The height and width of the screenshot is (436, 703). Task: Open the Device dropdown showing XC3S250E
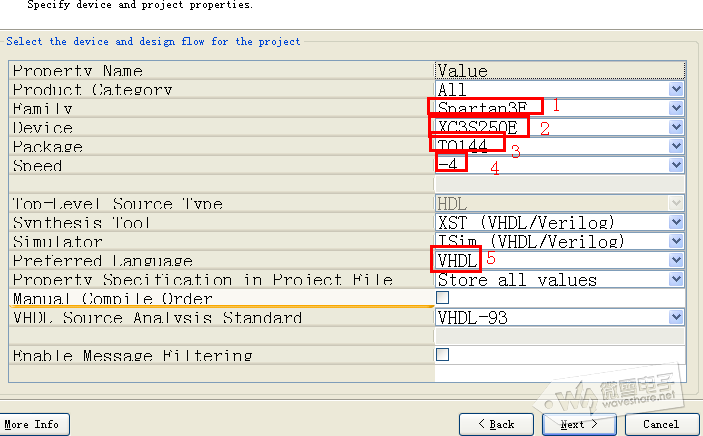(x=676, y=128)
